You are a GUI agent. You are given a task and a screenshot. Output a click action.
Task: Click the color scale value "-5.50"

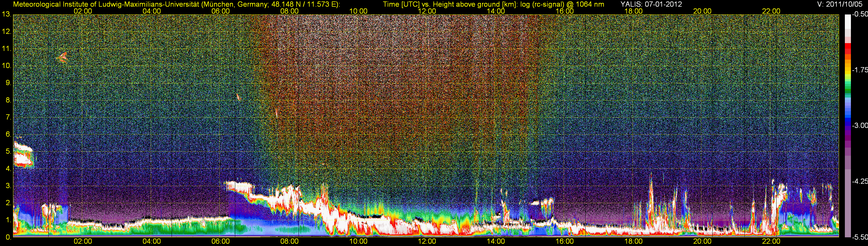pyautogui.click(x=860, y=237)
